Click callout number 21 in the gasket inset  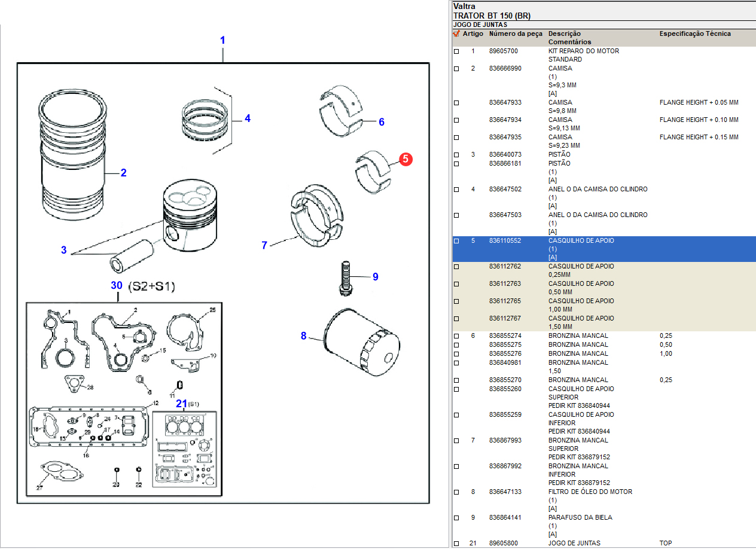pyautogui.click(x=181, y=404)
